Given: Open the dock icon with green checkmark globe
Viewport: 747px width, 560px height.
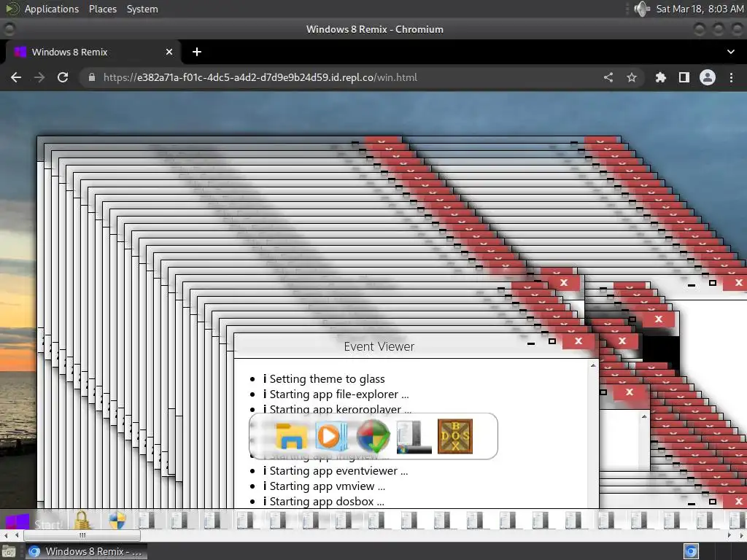Looking at the screenshot, I should coord(373,436).
